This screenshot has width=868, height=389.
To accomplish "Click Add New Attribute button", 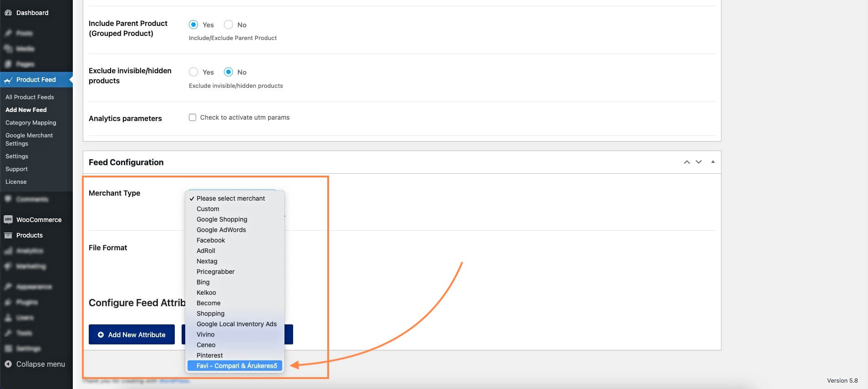I will (x=132, y=334).
